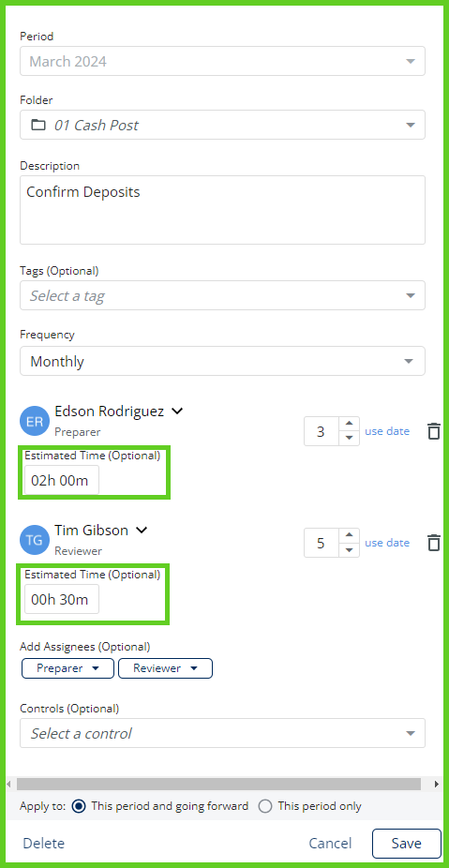Click the horizontal scrollbar track
This screenshot has height=868, width=449.
coord(218,784)
